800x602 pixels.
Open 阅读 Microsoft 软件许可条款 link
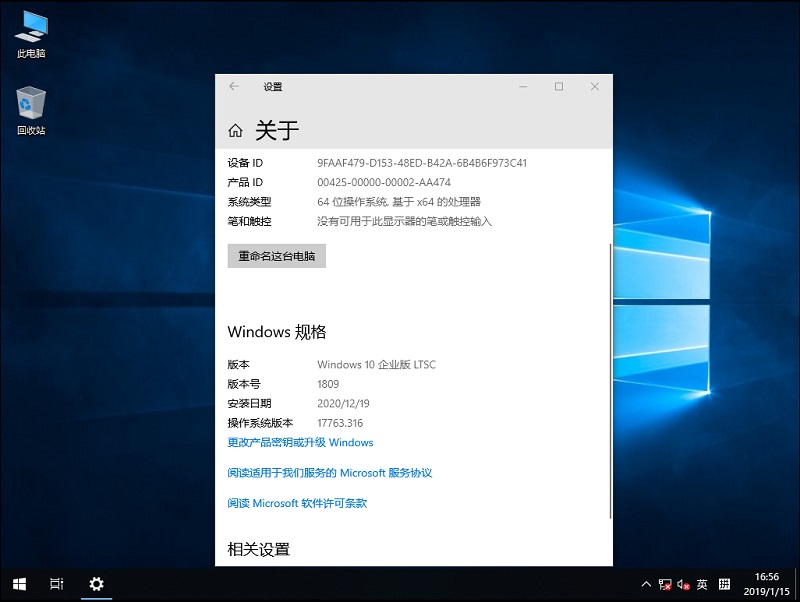(x=297, y=503)
